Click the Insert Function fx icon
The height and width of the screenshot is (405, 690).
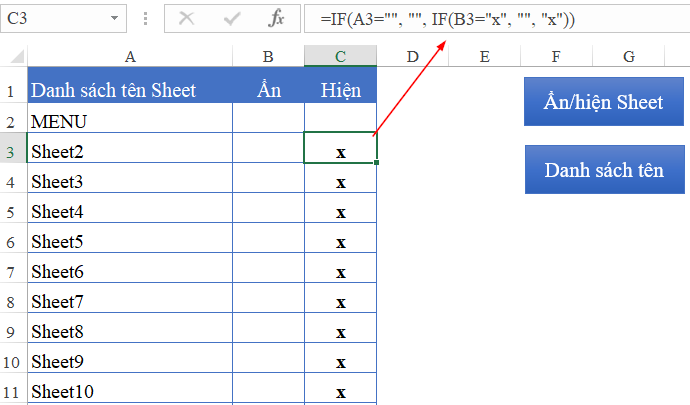pos(277,19)
